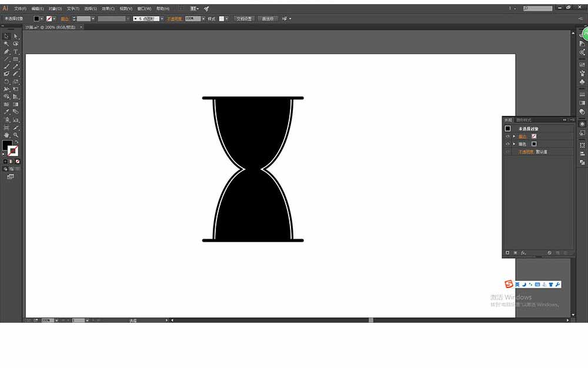The height and width of the screenshot is (368, 588).
Task: Click the fx add effect button
Action: pos(523,253)
